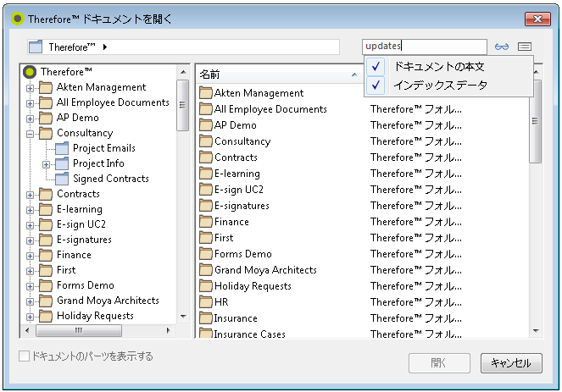The image size is (562, 392).
Task: Expand AP Demo node in tree
Action: tap(31, 119)
